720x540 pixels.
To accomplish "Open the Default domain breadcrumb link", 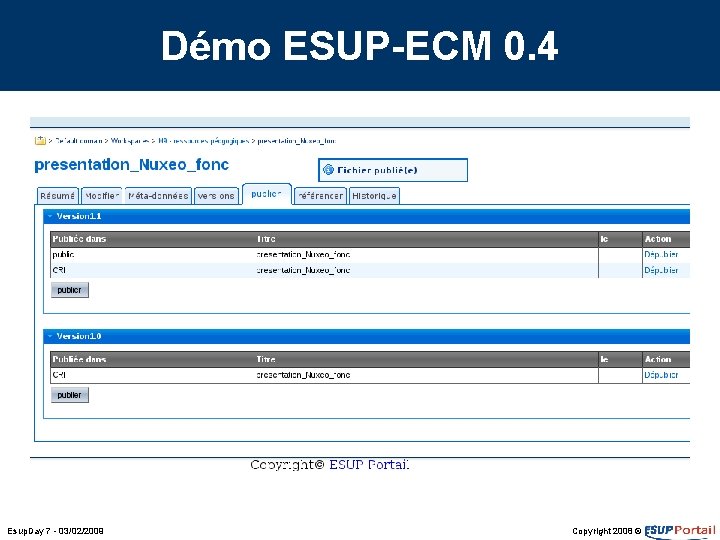I will pyautogui.click(x=78, y=141).
